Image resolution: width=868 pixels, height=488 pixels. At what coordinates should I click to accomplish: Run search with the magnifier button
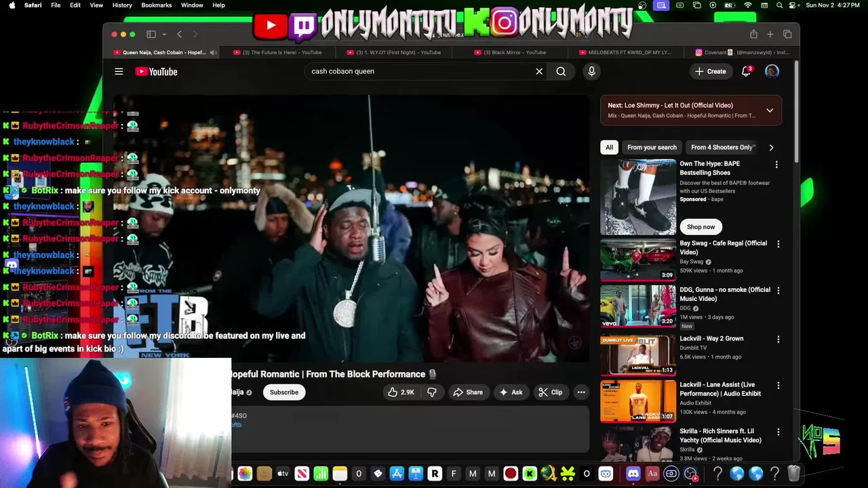coord(561,71)
